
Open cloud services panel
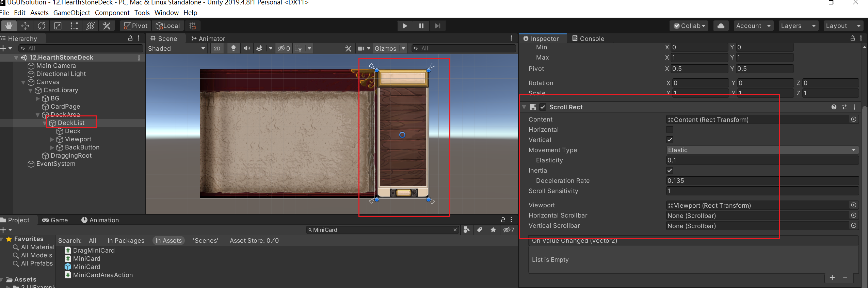point(721,26)
